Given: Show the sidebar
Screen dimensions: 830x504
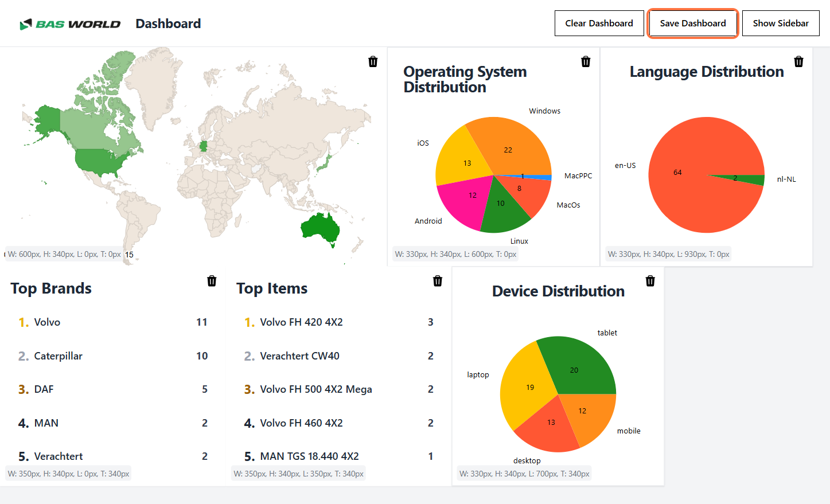Looking at the screenshot, I should pyautogui.click(x=781, y=24).
